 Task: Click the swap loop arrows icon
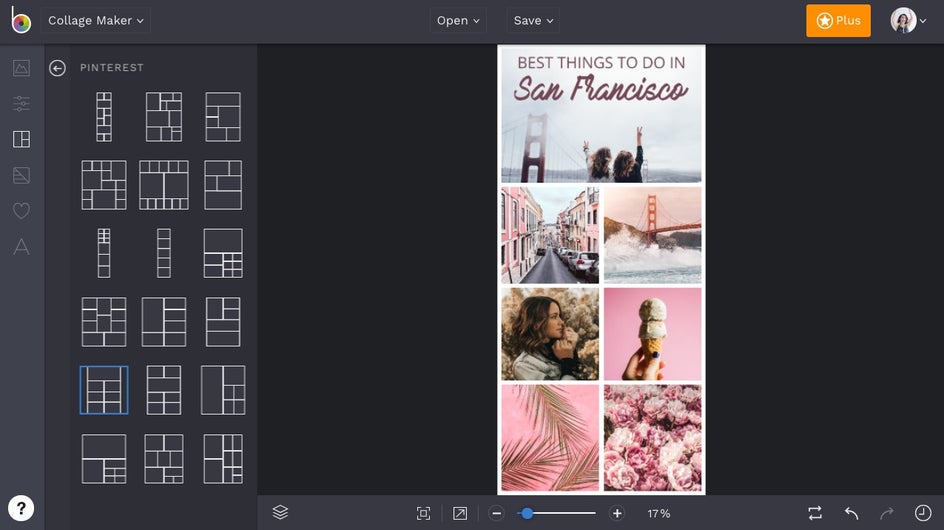[x=815, y=513]
